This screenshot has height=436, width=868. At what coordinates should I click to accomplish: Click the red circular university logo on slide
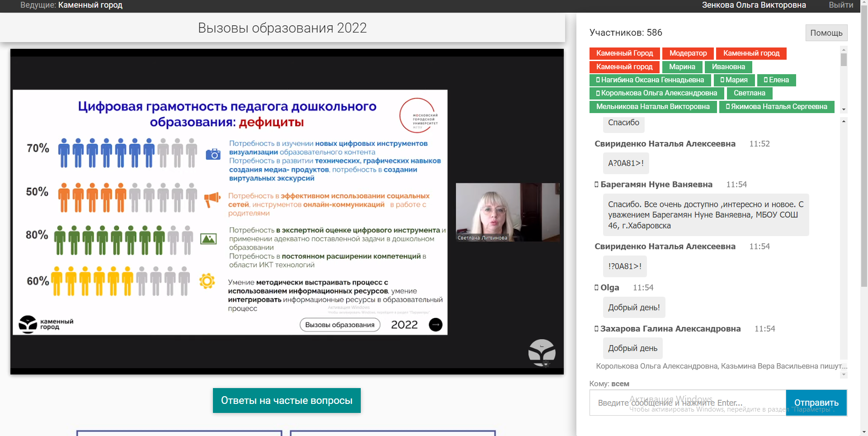point(419,115)
